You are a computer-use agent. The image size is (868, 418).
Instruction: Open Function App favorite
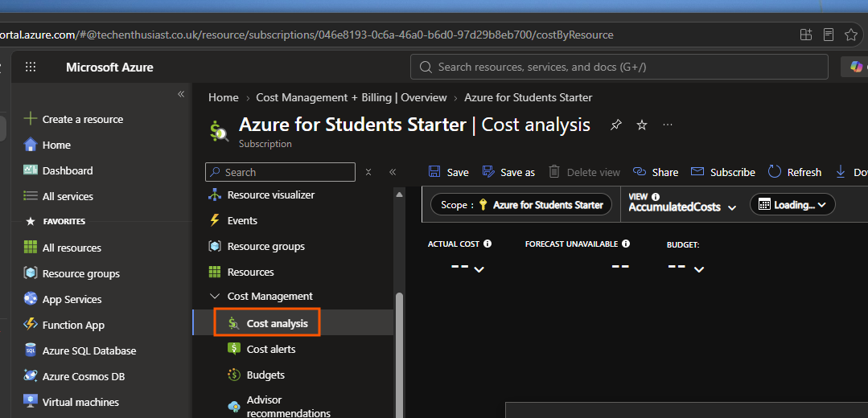coord(64,325)
